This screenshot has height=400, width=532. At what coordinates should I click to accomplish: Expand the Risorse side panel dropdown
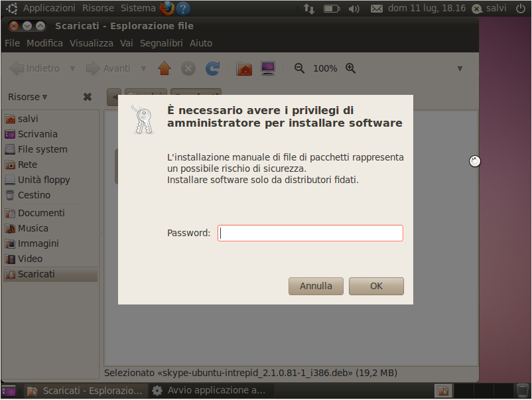[x=27, y=97]
